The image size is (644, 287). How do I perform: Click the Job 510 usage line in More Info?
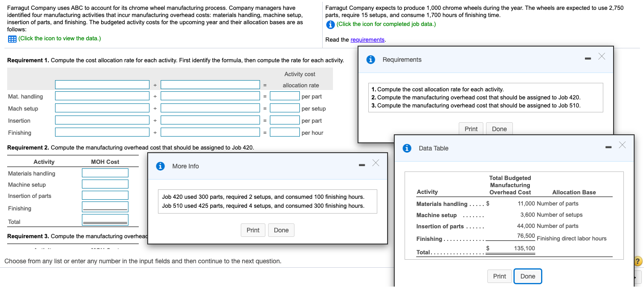(x=263, y=206)
